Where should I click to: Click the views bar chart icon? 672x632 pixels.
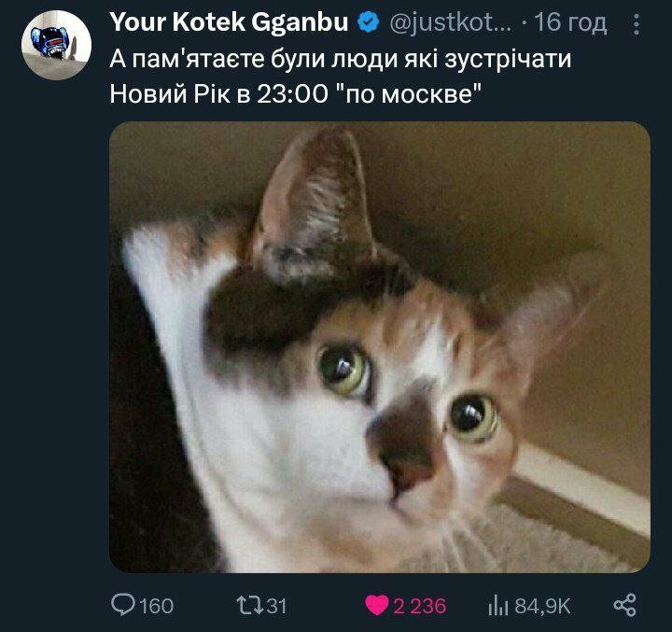point(498,606)
